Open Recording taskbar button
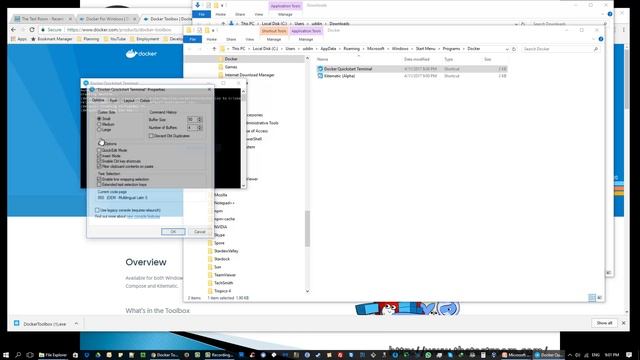Image resolution: width=640 pixels, height=360 pixels. click(219, 355)
